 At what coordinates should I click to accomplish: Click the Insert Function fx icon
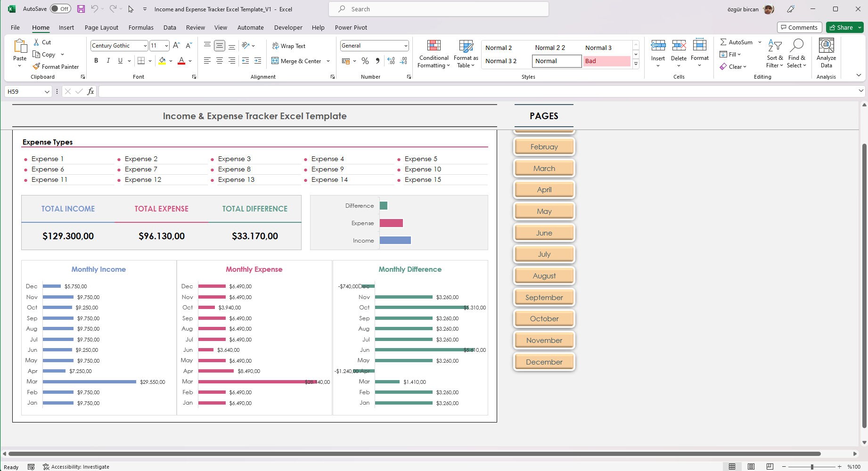(90, 91)
